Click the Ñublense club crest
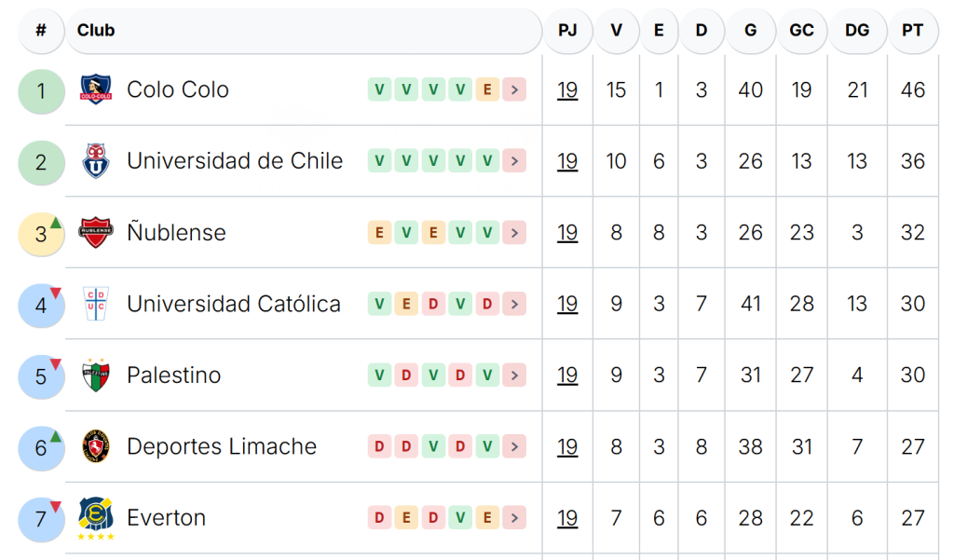This screenshot has height=560, width=954. (96, 233)
